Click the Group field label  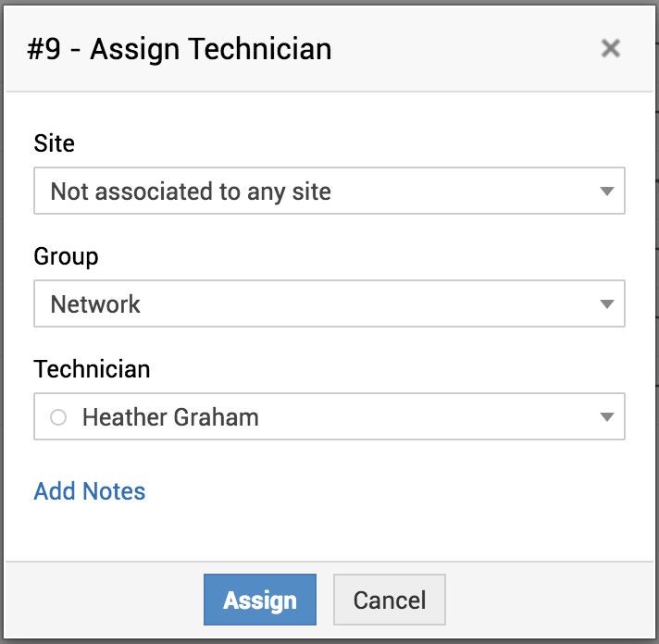(x=66, y=256)
